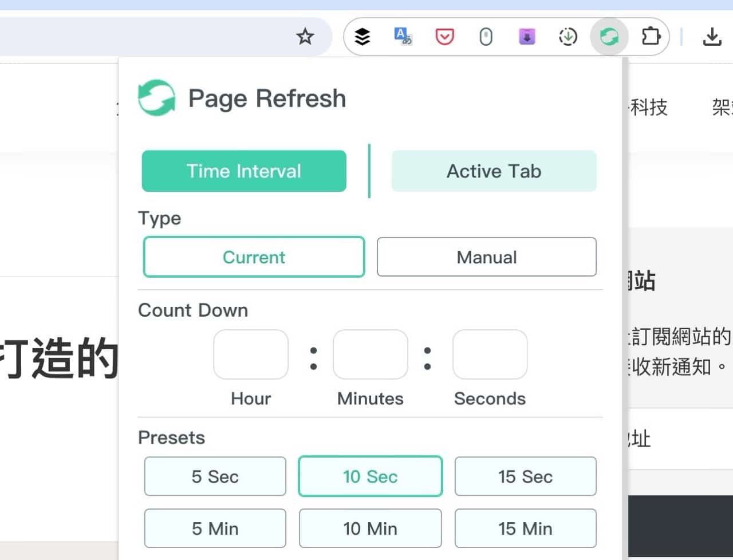Select the 5 Sec preset
Image resolution: width=733 pixels, height=560 pixels.
click(215, 476)
